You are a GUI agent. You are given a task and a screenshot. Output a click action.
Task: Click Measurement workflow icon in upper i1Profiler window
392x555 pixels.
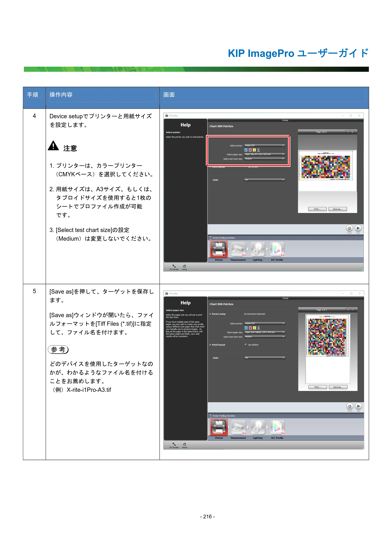[x=238, y=249]
